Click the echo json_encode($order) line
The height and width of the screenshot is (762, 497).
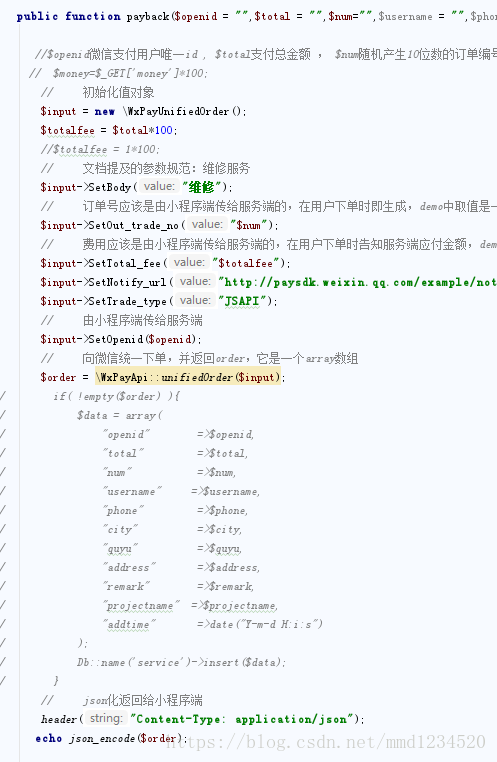(x=112, y=738)
